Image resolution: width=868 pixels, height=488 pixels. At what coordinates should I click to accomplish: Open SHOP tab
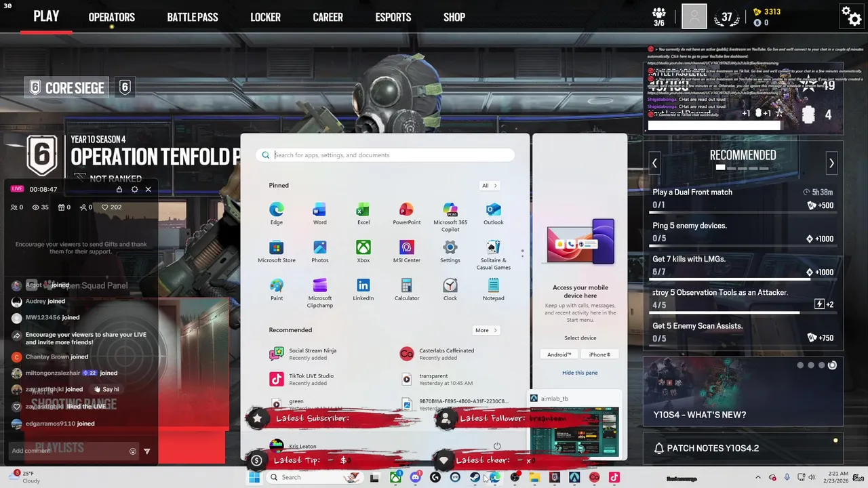tap(454, 17)
